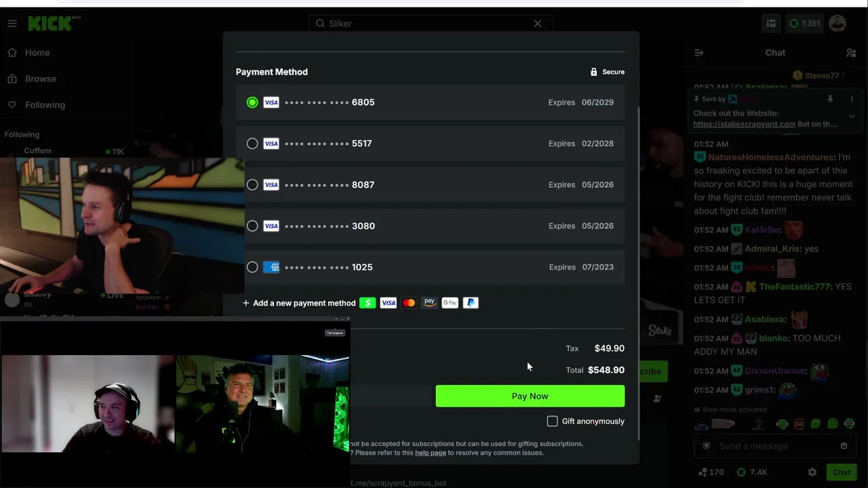The image size is (868, 488).
Task: Open chat settings gear
Action: click(x=812, y=472)
